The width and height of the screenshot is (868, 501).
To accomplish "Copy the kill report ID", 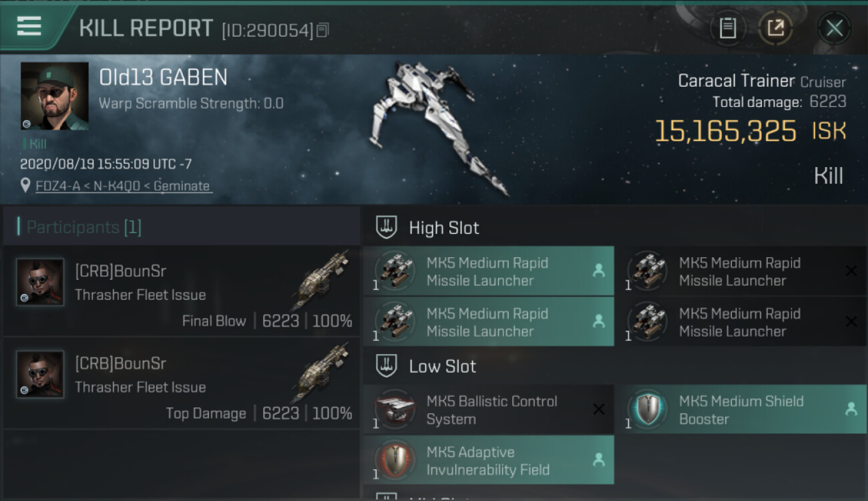I will click(322, 30).
